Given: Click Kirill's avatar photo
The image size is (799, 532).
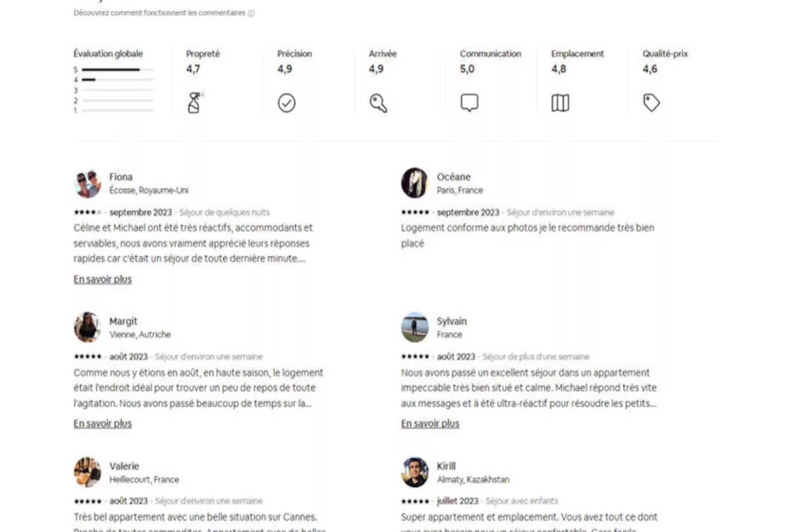Looking at the screenshot, I should coord(414,472).
